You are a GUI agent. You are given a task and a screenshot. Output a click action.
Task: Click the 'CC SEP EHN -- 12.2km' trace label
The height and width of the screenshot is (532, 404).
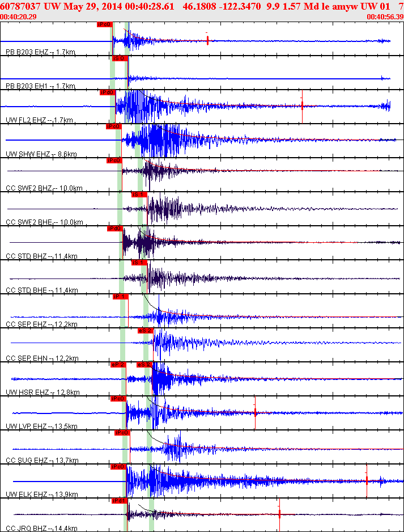[42, 358]
